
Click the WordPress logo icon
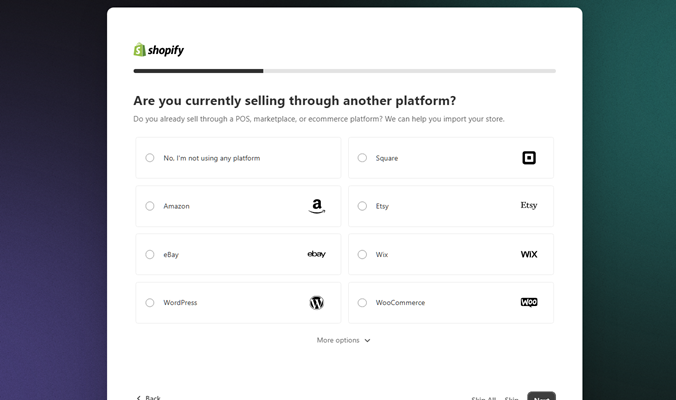316,303
